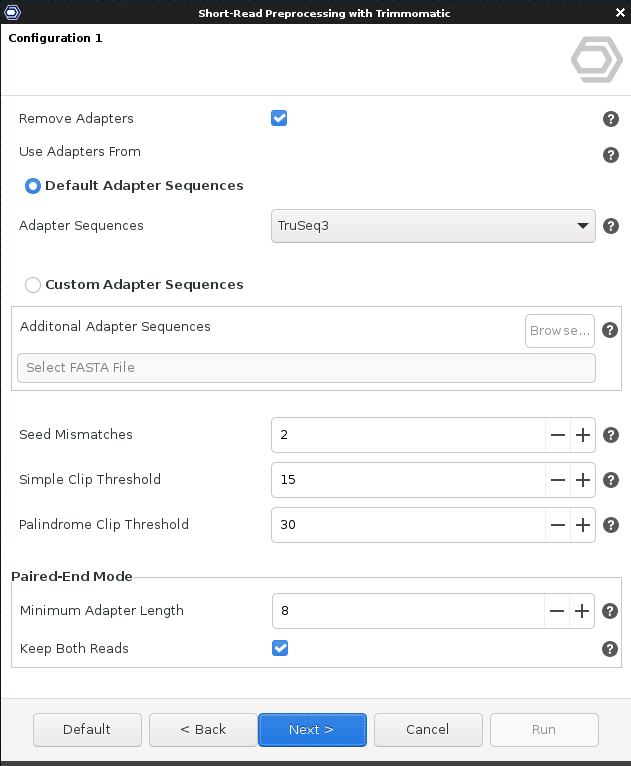Show help for Additional Adapter Sequences
The image size is (631, 766).
pos(610,330)
